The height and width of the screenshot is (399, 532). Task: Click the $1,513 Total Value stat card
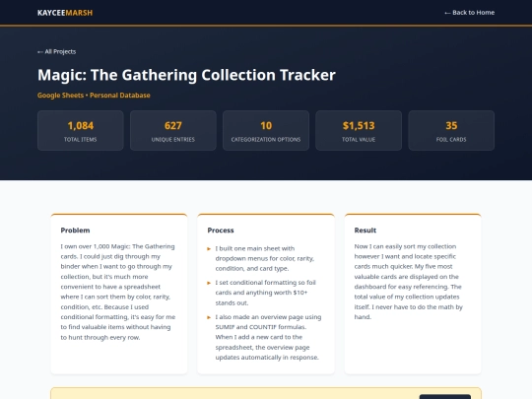click(x=359, y=130)
